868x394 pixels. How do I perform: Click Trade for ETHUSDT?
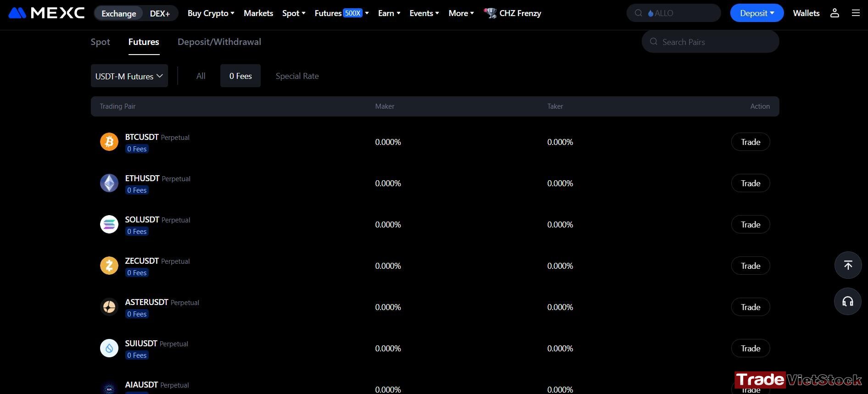750,183
